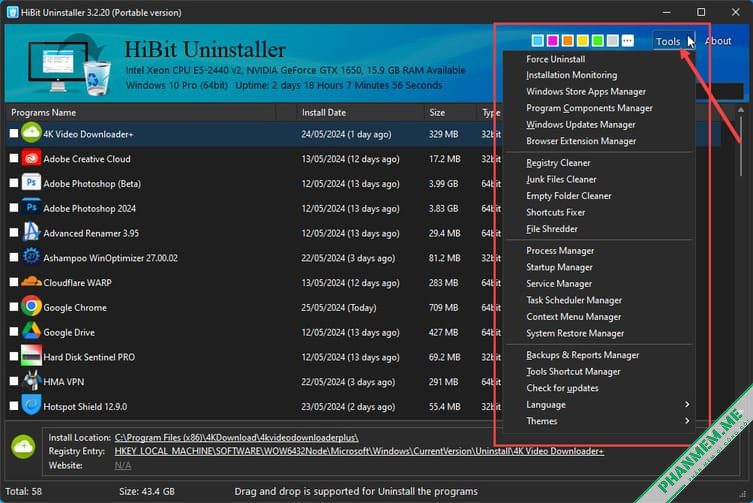This screenshot has height=503, width=753.
Task: Open Context Menu Manager
Action: coord(599,317)
